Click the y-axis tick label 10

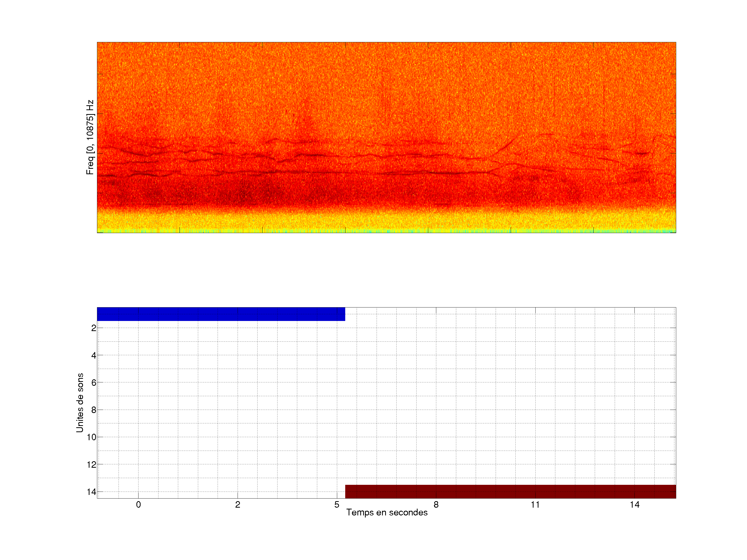click(92, 437)
